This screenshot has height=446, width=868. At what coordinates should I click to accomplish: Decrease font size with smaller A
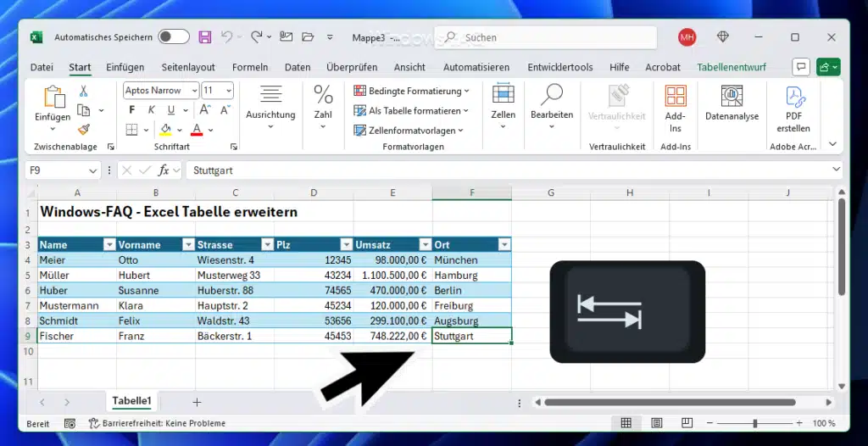[225, 109]
